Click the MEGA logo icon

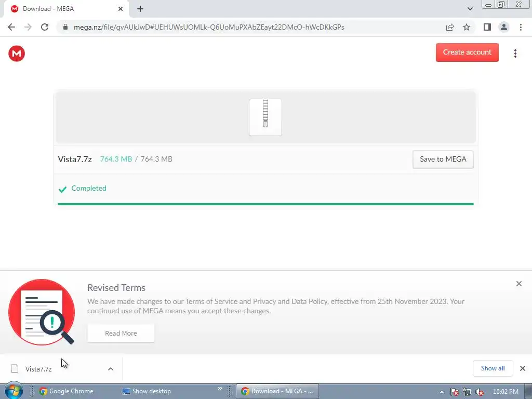pyautogui.click(x=17, y=54)
